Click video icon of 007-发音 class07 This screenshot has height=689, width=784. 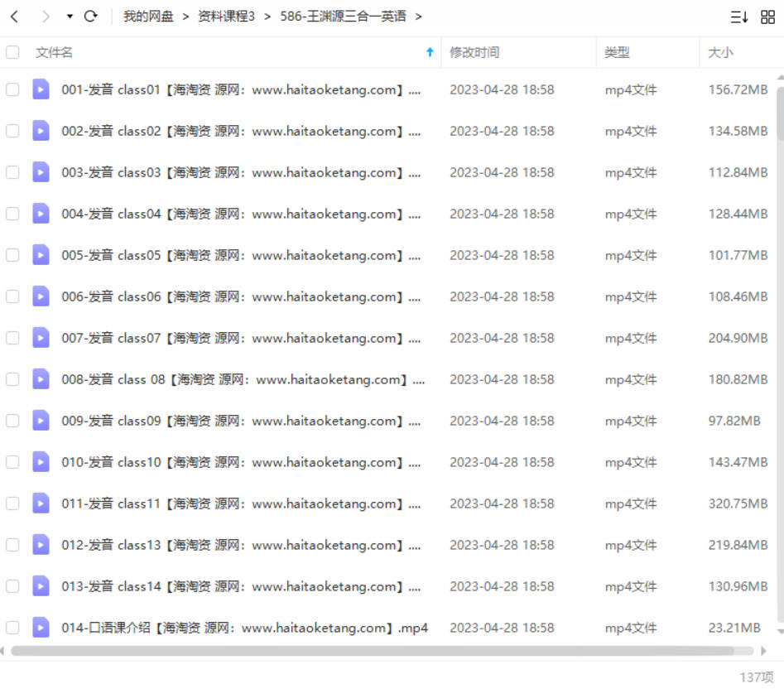41,338
